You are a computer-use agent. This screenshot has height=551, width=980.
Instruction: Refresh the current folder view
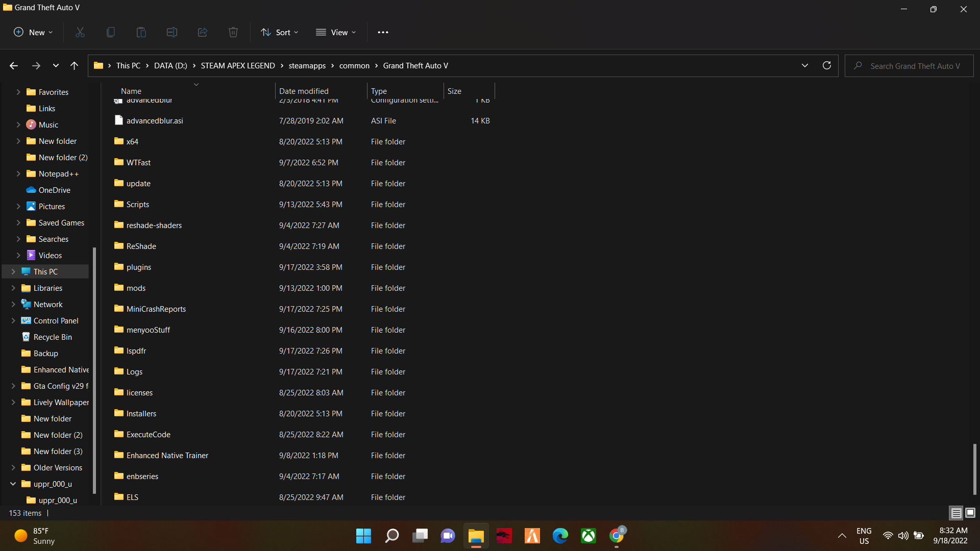pyautogui.click(x=827, y=65)
